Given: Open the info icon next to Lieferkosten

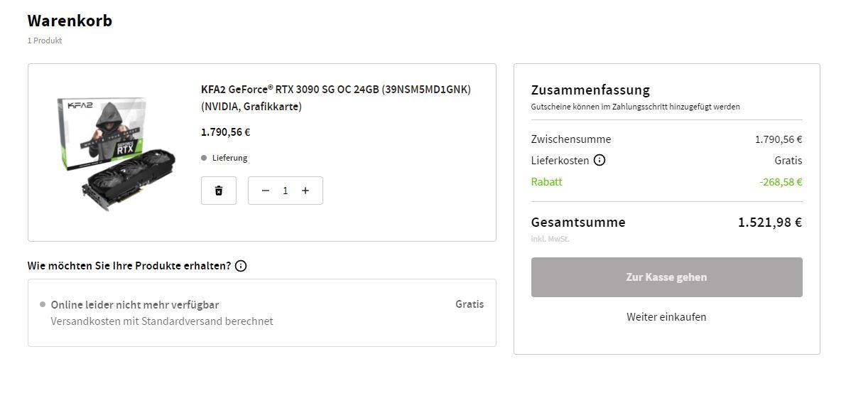Looking at the screenshot, I should [x=600, y=160].
